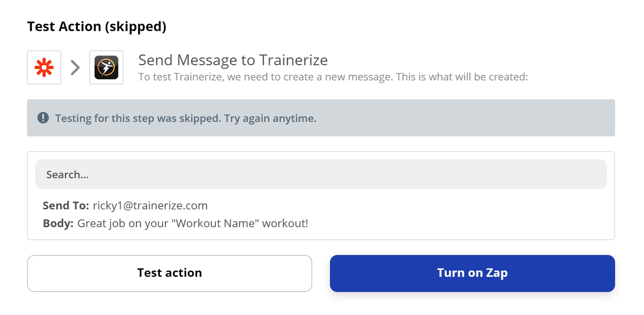Screen dimensions: 644x315
Task: Select the "Test Action (skipped)" heading
Action: (x=97, y=27)
